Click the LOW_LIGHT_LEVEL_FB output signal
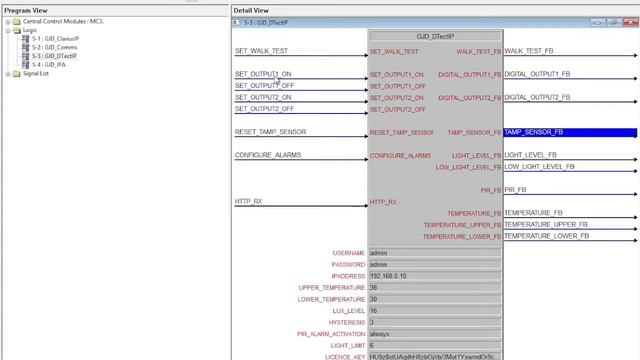 [539, 167]
